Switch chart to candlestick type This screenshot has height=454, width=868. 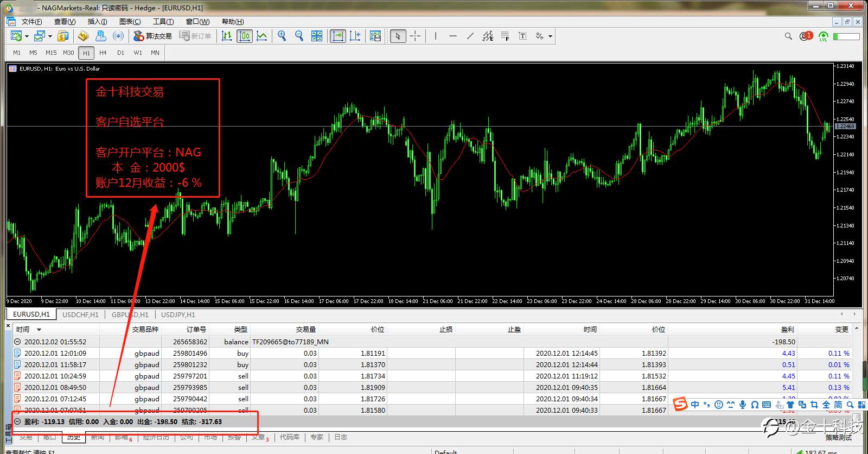pyautogui.click(x=244, y=36)
